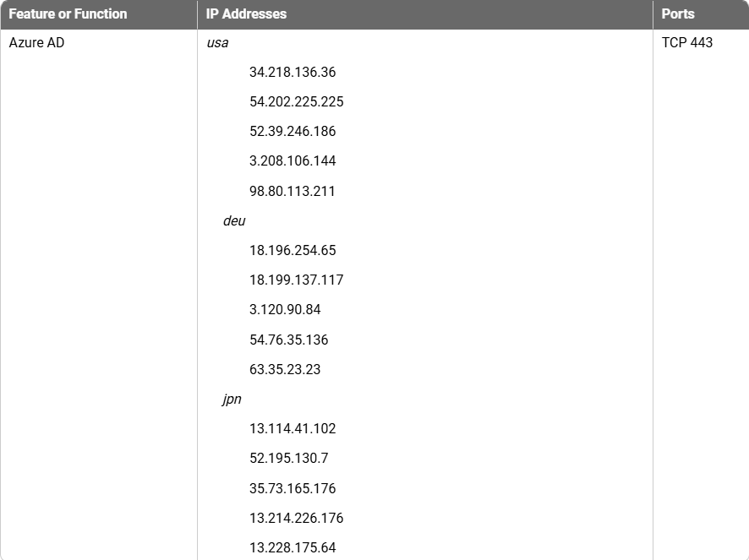The image size is (749, 560).
Task: Click on IP address 18.199.137.117
Action: 296,280
